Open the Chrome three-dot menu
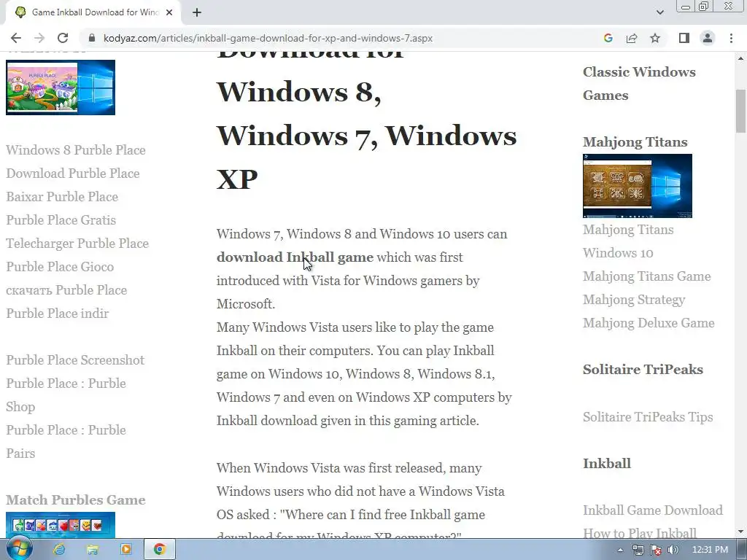Image resolution: width=747 pixels, height=560 pixels. 731,38
